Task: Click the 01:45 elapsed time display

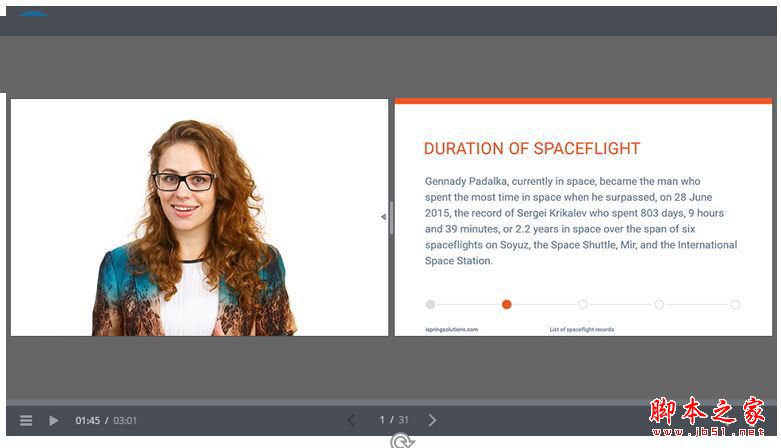Action: click(87, 421)
